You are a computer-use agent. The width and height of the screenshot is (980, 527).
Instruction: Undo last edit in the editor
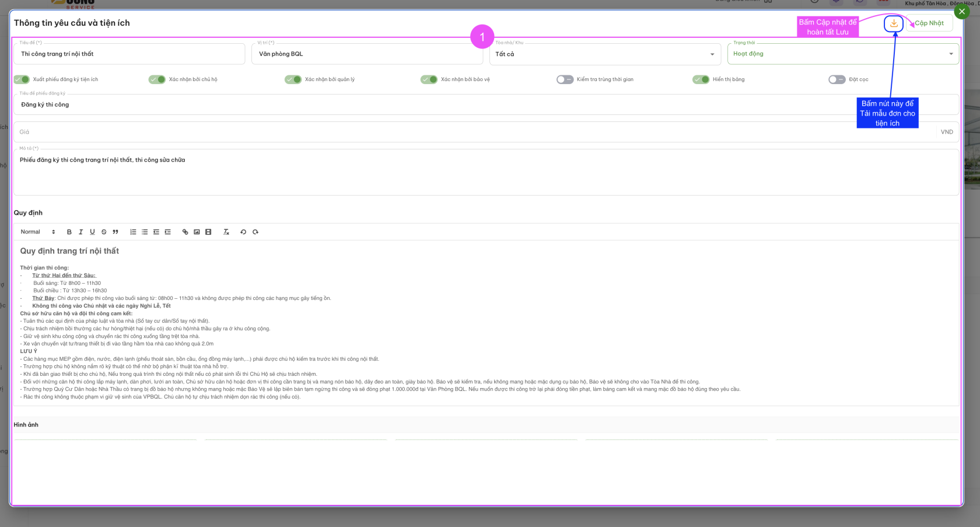[243, 232]
